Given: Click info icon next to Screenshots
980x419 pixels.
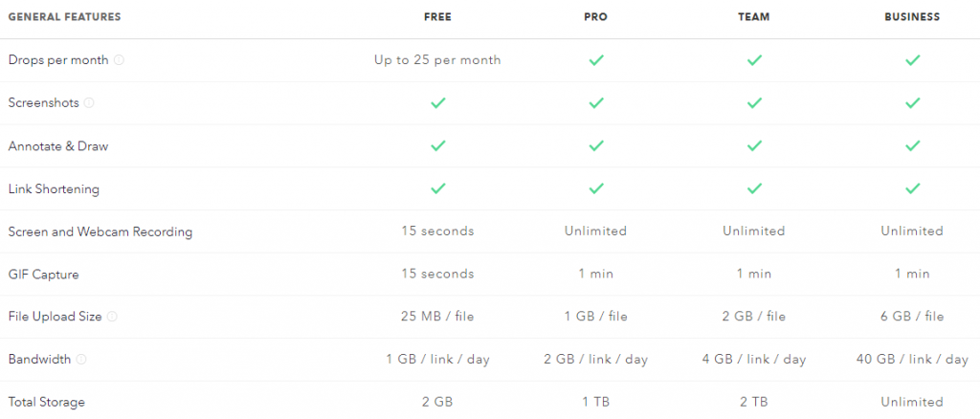Looking at the screenshot, I should (x=89, y=102).
